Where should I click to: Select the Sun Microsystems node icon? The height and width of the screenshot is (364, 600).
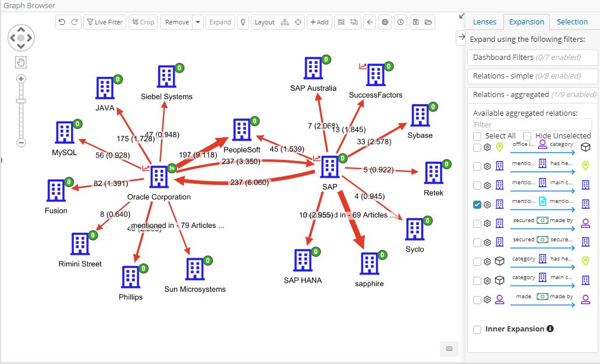(195, 269)
